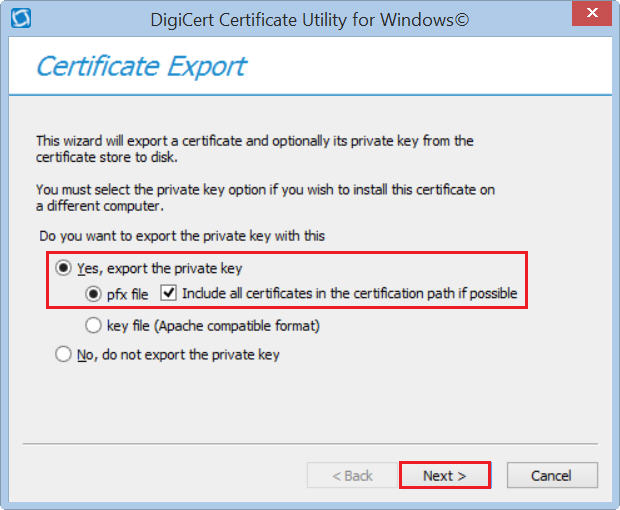Click the 'No, do not export' label text

(x=178, y=354)
